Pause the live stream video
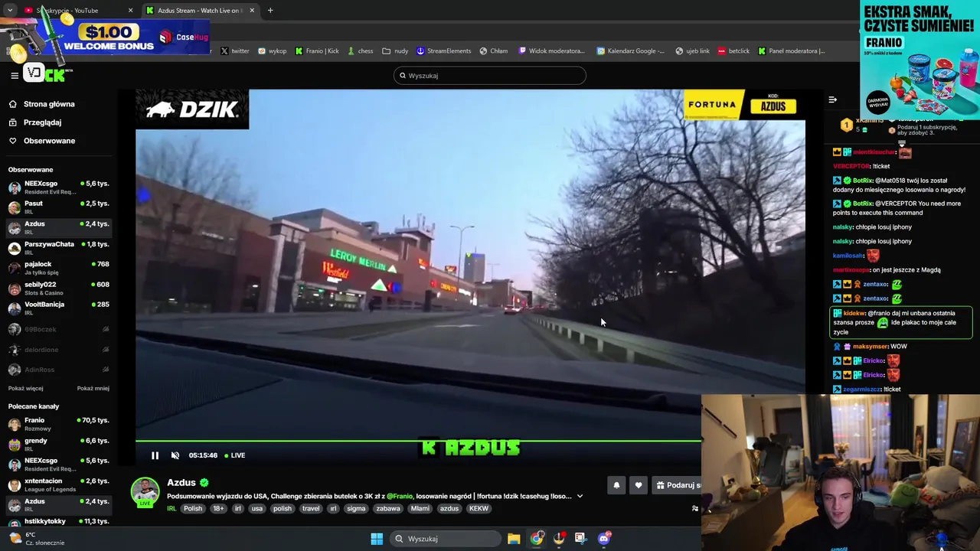This screenshot has width=980, height=551. [x=155, y=455]
